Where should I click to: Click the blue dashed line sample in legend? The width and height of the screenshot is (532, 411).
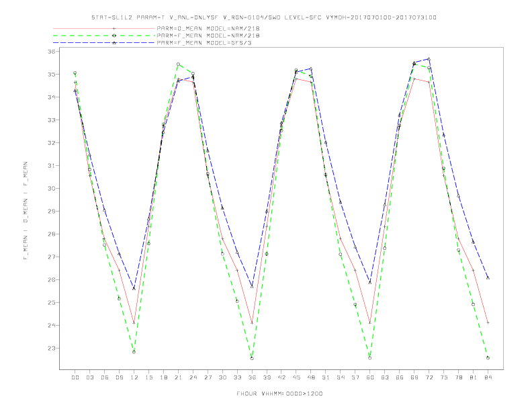point(104,43)
